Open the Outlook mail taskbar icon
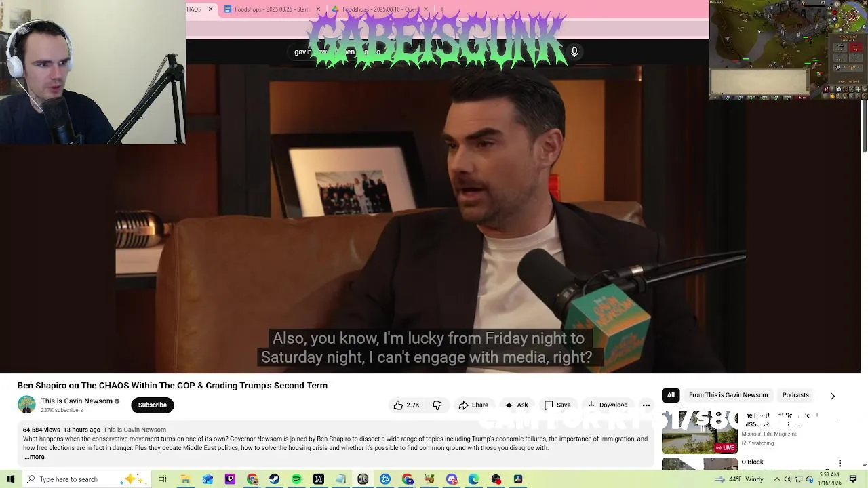868x488 pixels. click(x=208, y=479)
